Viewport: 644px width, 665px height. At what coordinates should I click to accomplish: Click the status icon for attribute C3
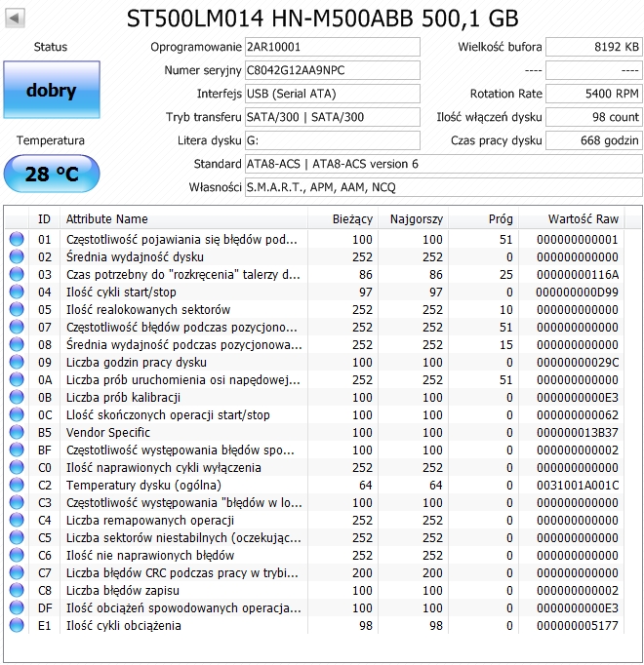17,502
